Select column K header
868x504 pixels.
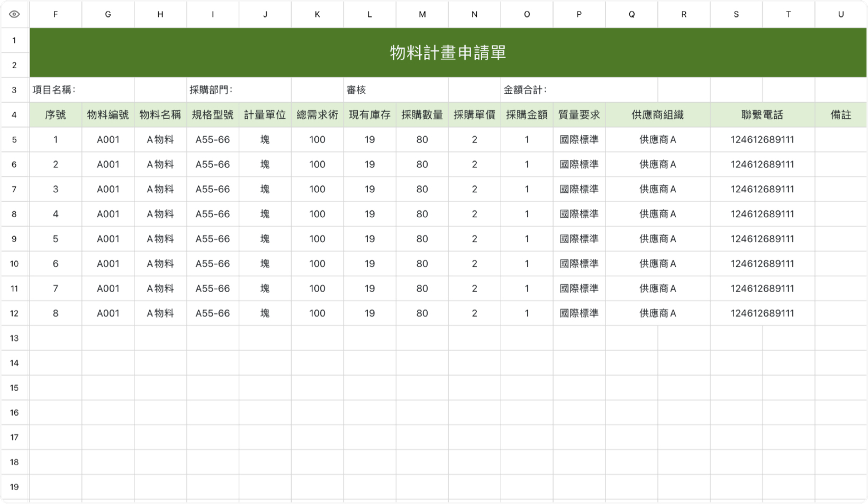click(318, 14)
